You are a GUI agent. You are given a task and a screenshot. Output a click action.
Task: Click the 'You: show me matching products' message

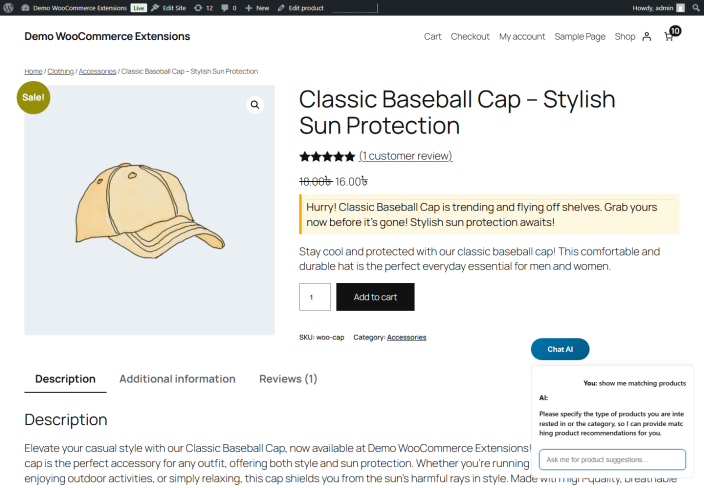point(634,383)
